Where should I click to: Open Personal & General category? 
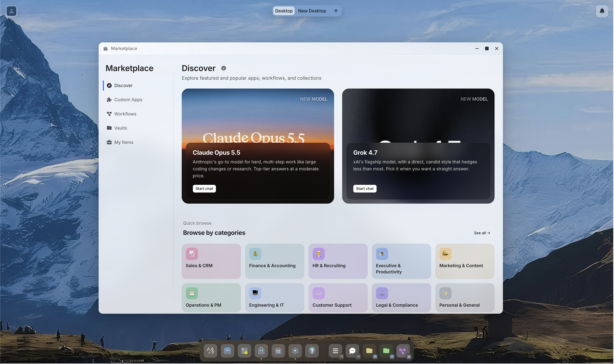(x=465, y=298)
